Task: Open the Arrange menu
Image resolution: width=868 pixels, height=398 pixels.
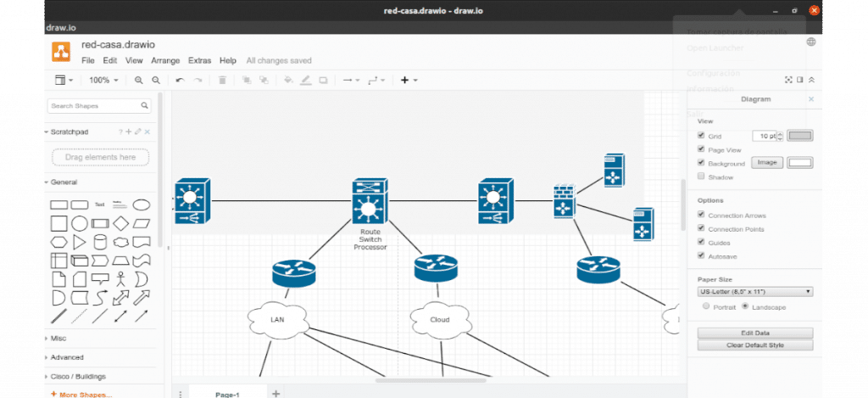Action: 165,60
